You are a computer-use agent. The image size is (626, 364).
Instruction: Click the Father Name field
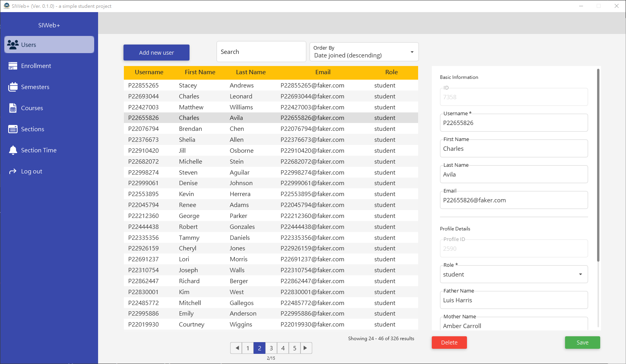coord(514,300)
